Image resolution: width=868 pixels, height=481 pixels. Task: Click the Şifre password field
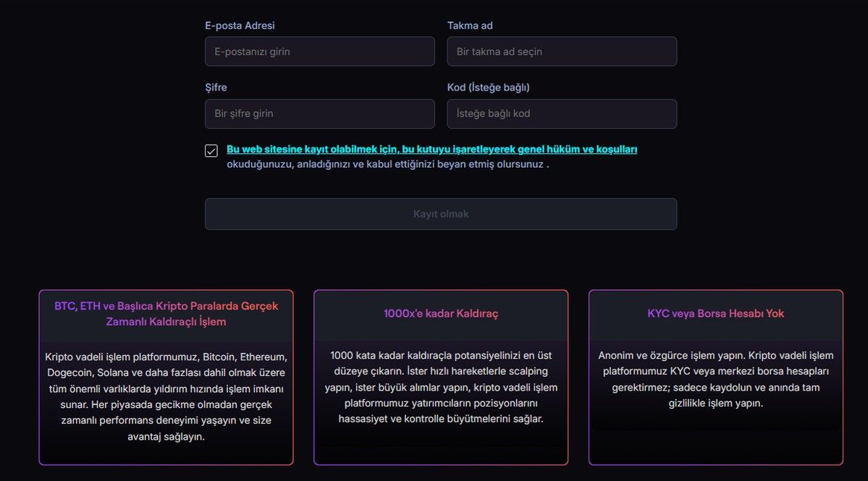[x=319, y=114]
